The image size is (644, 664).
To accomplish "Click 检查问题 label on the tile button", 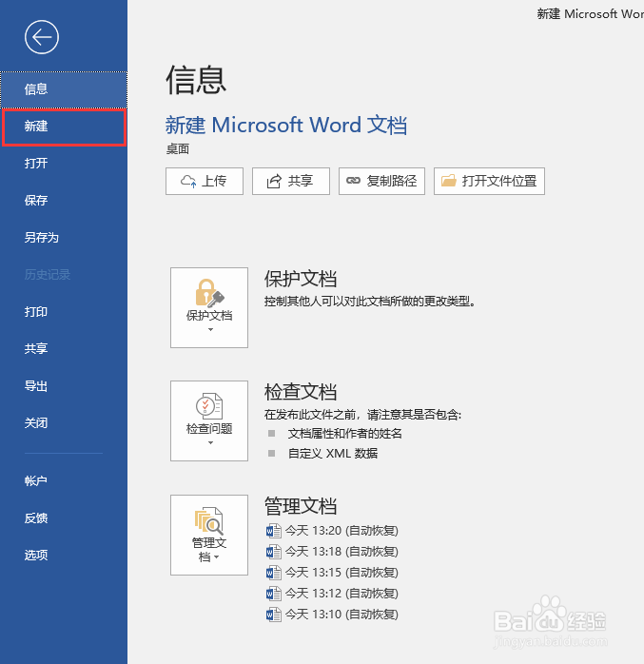I will (x=209, y=428).
